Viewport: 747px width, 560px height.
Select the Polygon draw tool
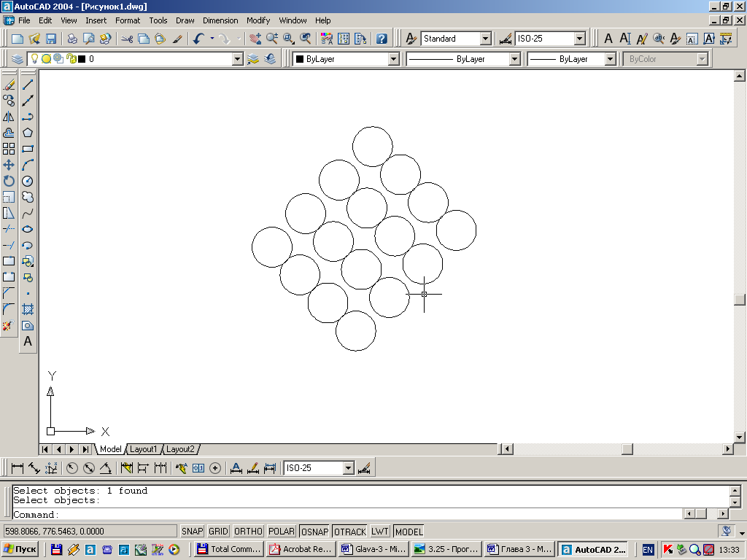(28, 133)
